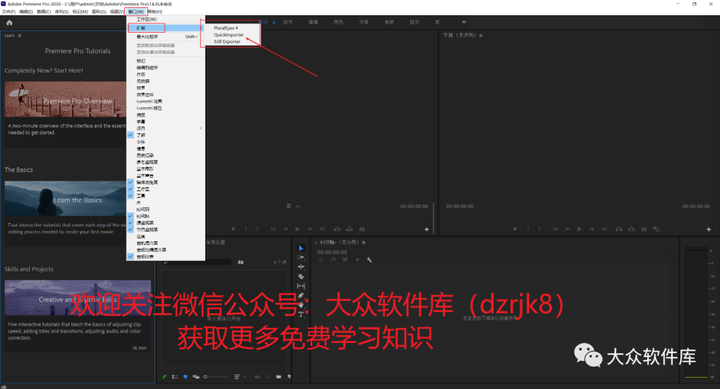Expand the 项目 submenu arrow

click(x=201, y=128)
